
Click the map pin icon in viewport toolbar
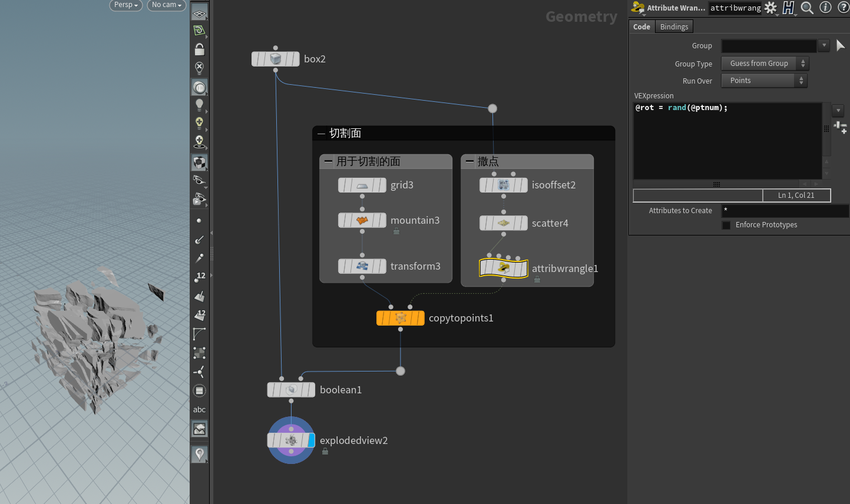(200, 455)
